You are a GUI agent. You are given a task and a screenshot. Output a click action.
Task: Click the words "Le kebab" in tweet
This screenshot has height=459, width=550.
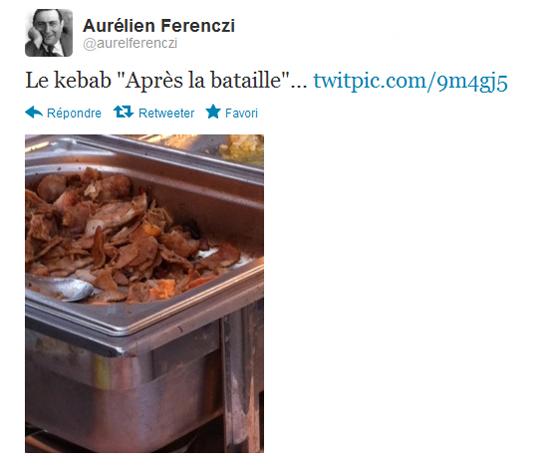tap(68, 81)
